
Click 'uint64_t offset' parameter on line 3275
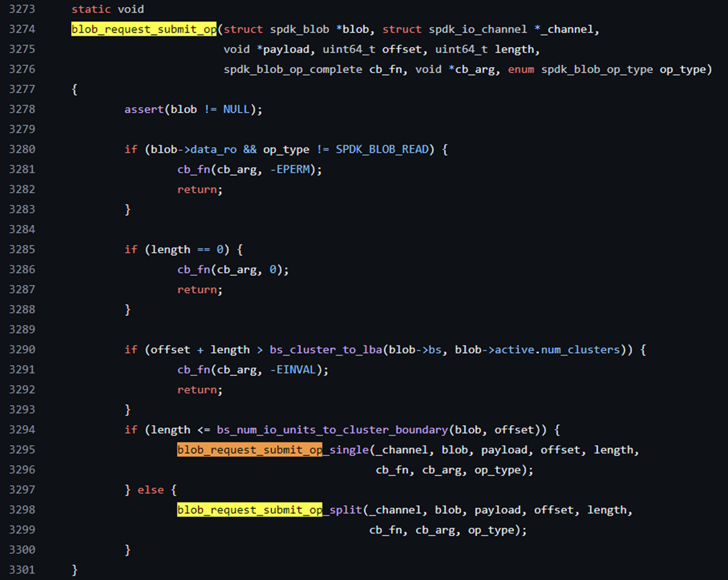click(x=372, y=49)
